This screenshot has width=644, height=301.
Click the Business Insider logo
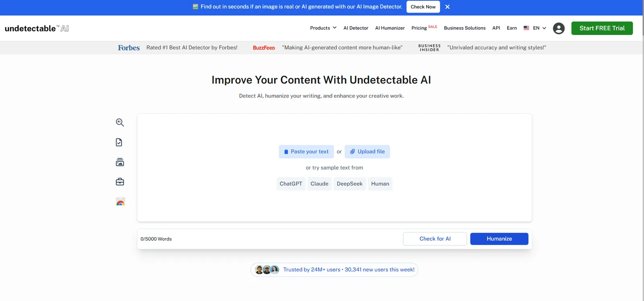429,48
